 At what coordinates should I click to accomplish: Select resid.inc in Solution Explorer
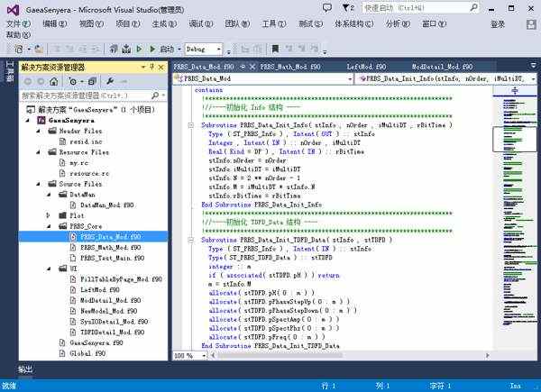point(86,141)
